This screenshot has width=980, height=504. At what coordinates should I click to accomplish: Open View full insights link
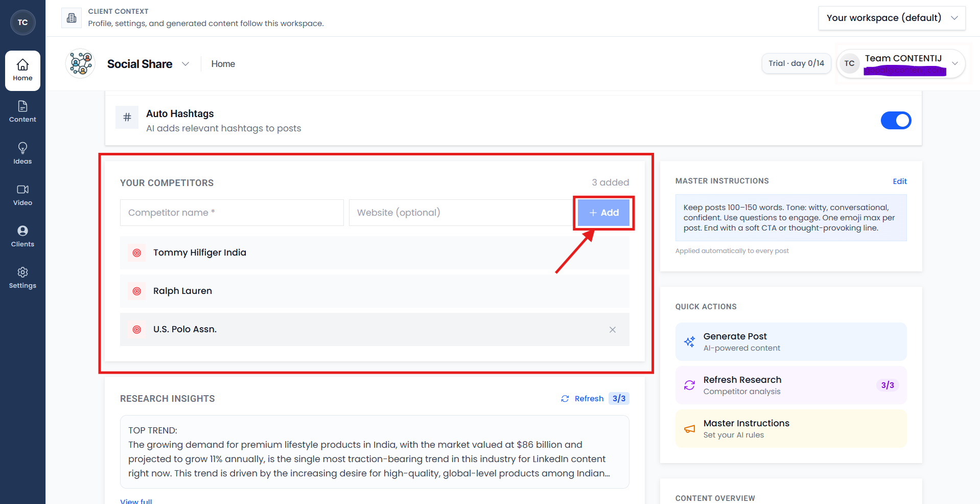pyautogui.click(x=136, y=501)
